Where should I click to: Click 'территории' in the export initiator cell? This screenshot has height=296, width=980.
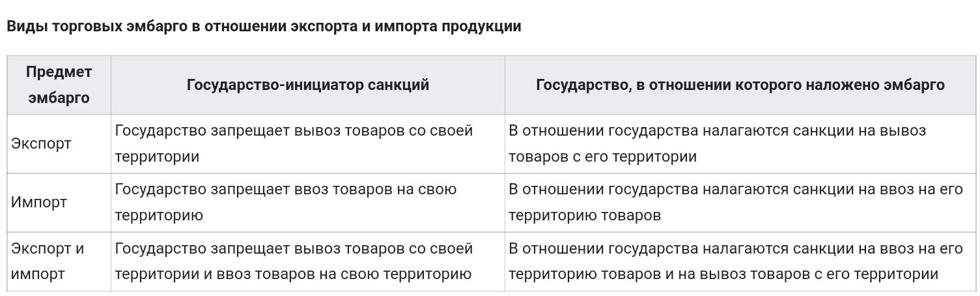pos(158,156)
